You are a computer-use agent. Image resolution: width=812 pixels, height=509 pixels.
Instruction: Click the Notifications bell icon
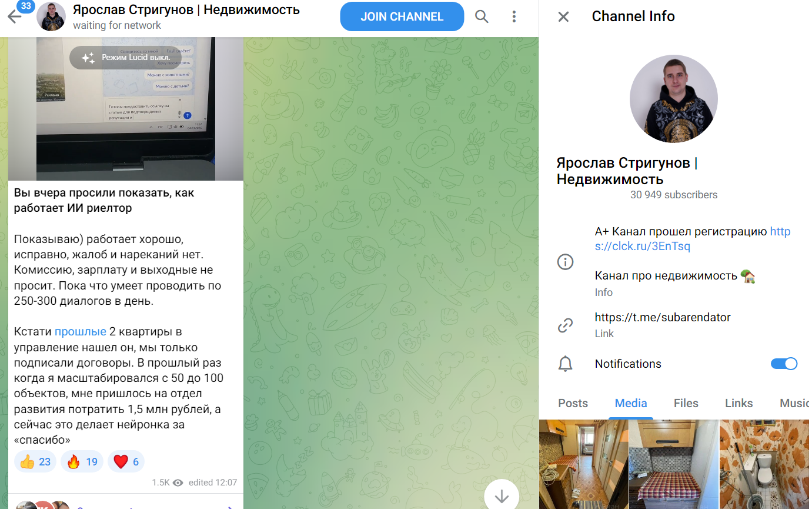click(x=565, y=364)
